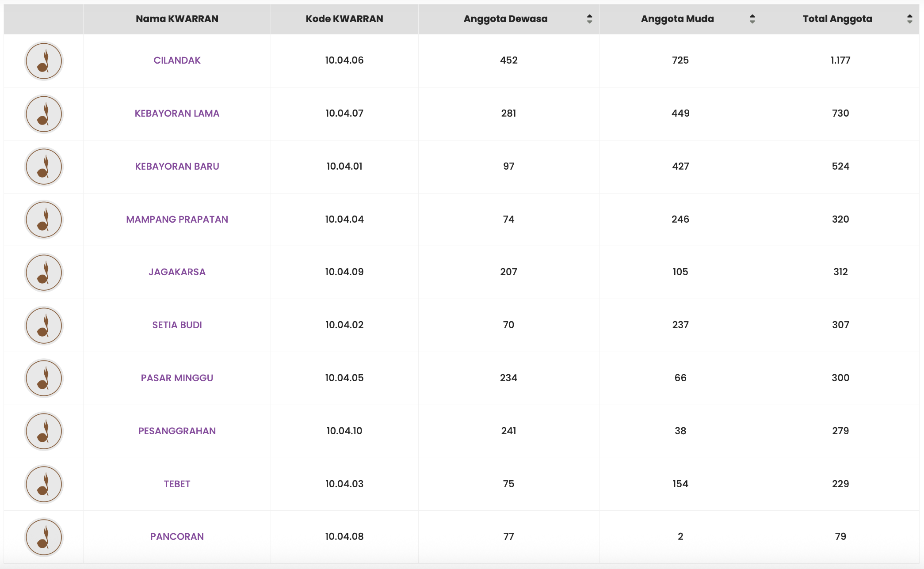The image size is (924, 569).
Task: Click the PASAR MINGGU row logo
Action: point(44,378)
